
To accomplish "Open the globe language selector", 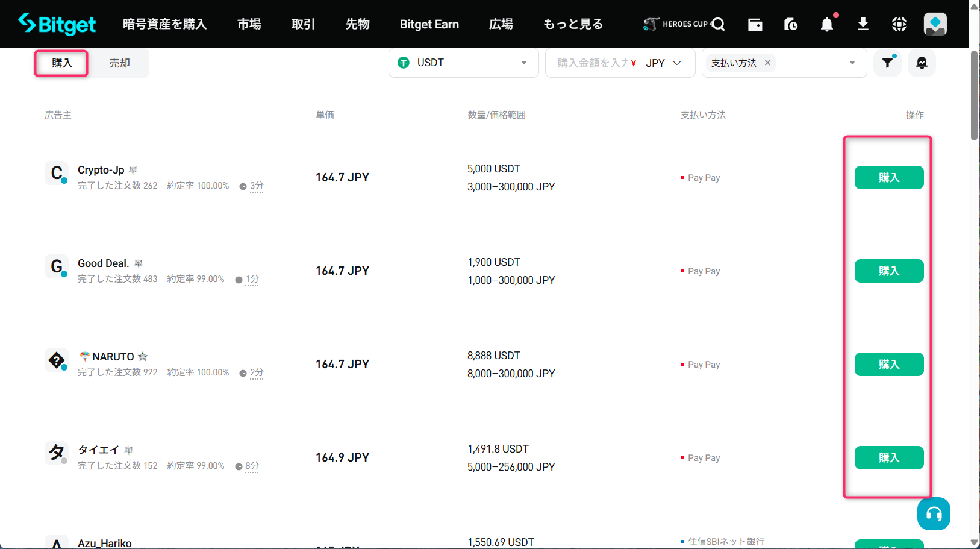I will pyautogui.click(x=899, y=24).
